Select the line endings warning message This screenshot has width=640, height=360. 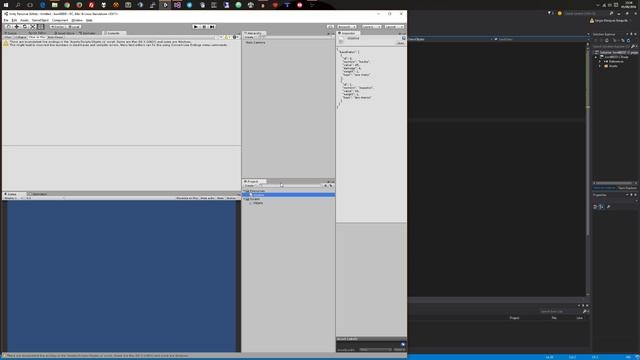[122, 43]
